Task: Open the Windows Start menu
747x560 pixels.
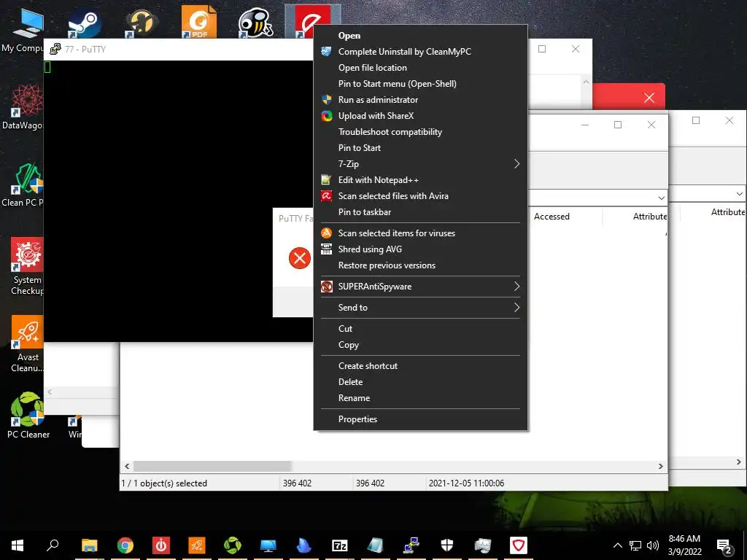Action: click(18, 545)
